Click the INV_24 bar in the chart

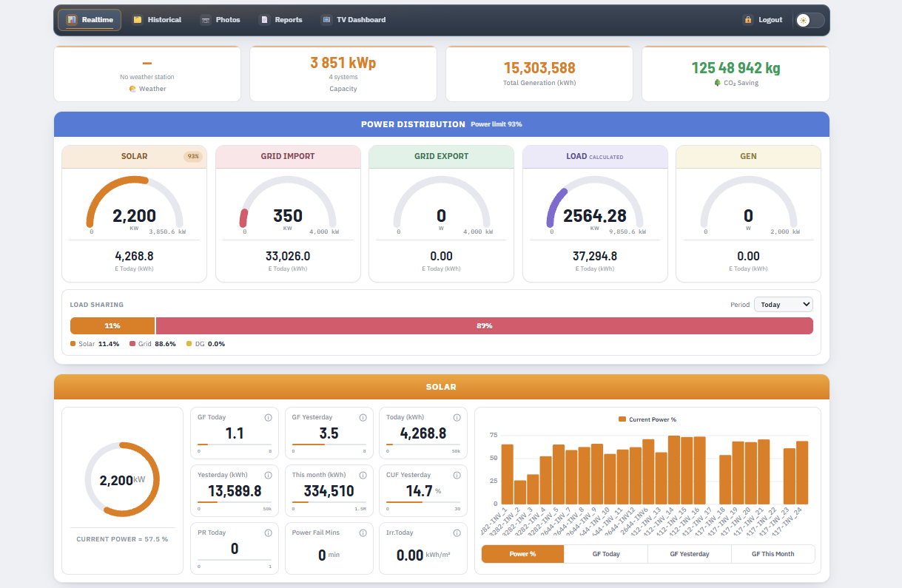[802, 473]
